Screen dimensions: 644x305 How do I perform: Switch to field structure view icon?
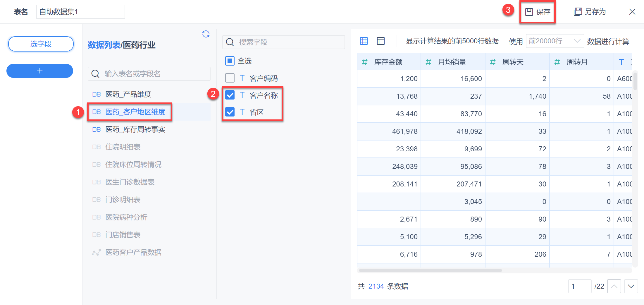pos(381,41)
